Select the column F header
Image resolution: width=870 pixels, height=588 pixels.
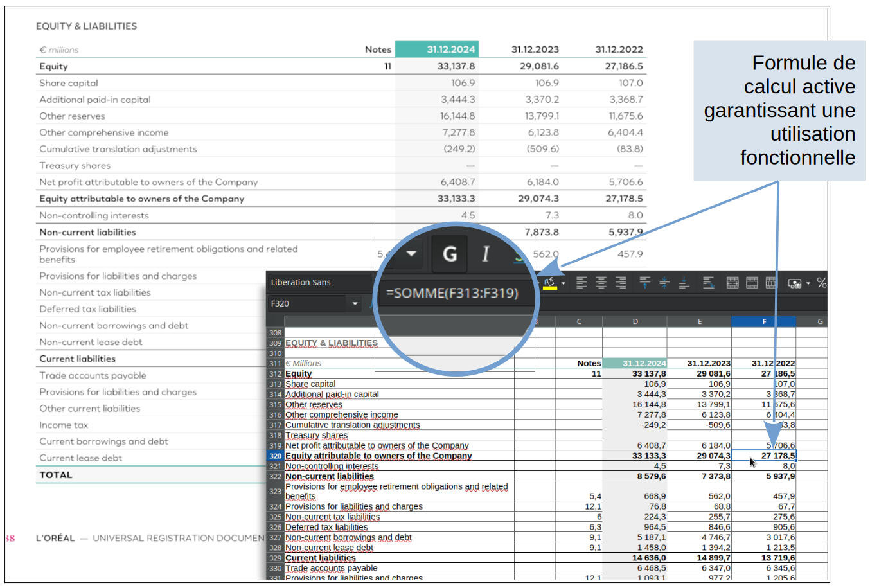pyautogui.click(x=764, y=321)
